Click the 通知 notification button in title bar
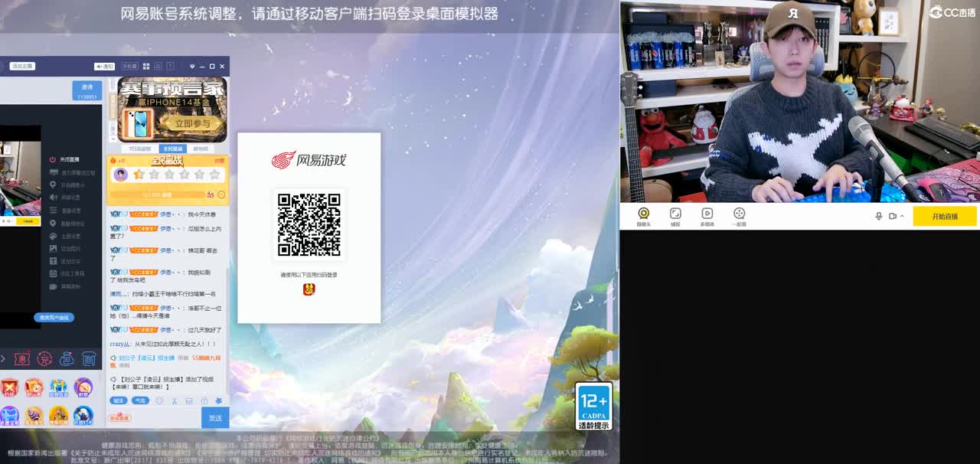The height and width of the screenshot is (464, 980). [104, 67]
